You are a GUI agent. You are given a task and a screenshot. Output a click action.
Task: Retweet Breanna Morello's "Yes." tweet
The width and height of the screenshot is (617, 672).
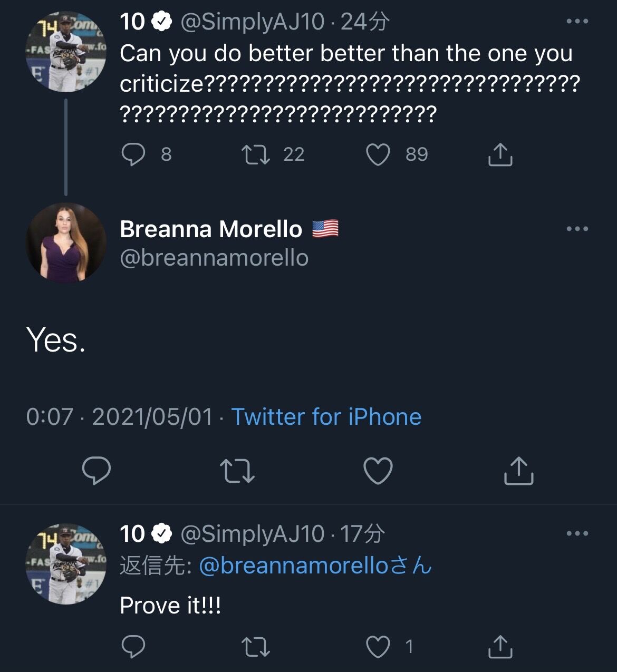point(237,471)
